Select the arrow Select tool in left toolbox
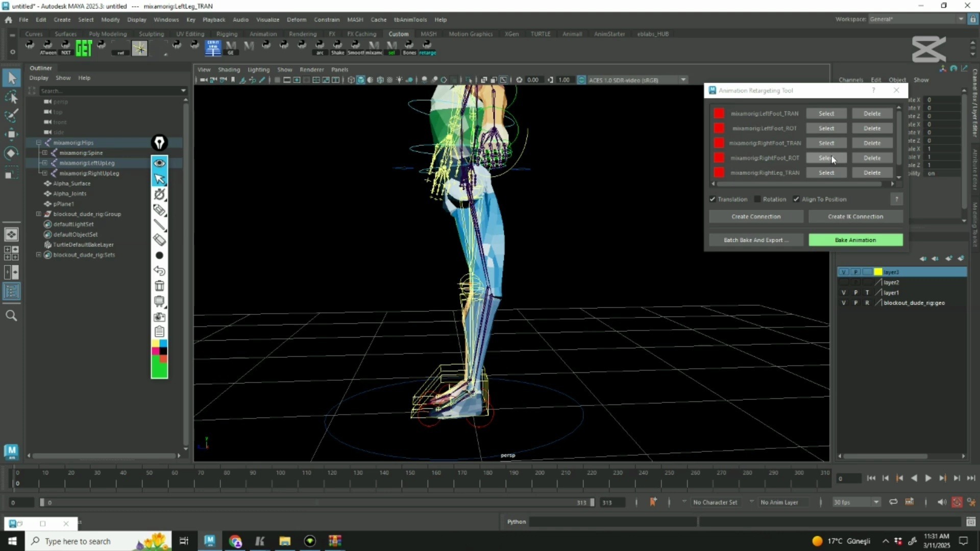 pyautogui.click(x=12, y=78)
